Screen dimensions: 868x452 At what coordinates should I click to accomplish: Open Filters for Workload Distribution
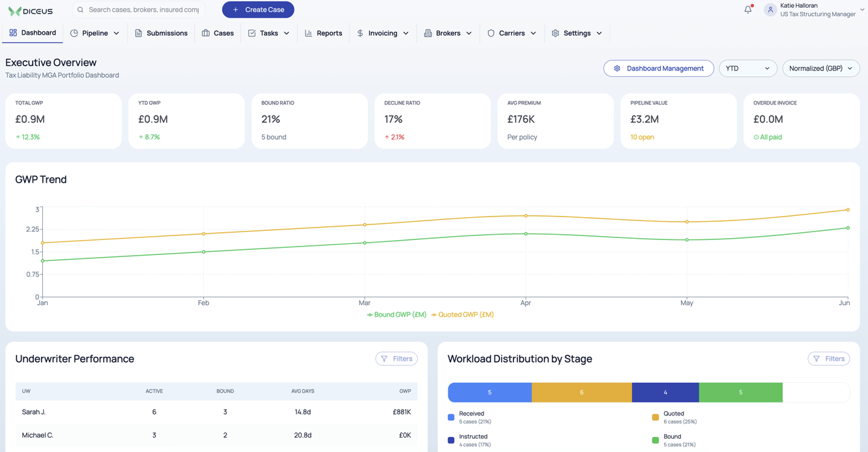[829, 359]
